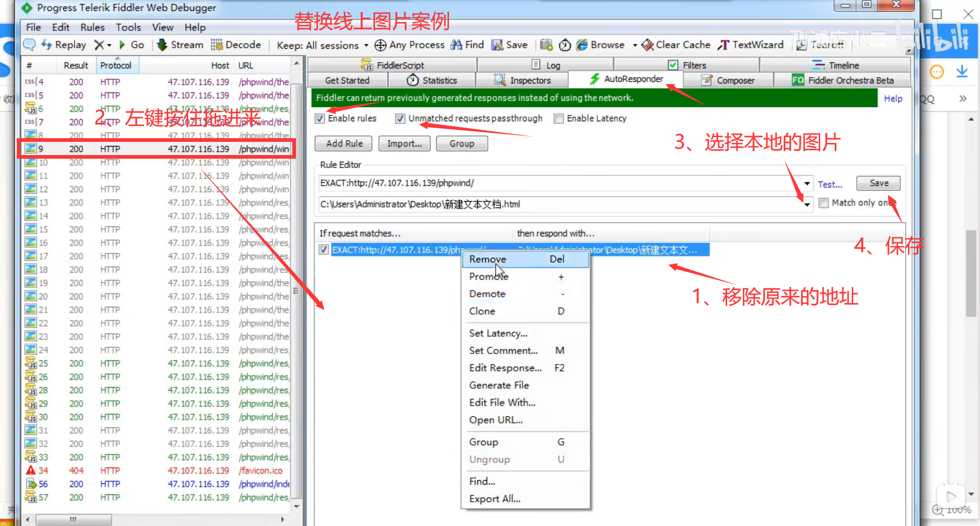Toggle the Enable rules checkbox
Image resolution: width=980 pixels, height=526 pixels.
click(320, 119)
